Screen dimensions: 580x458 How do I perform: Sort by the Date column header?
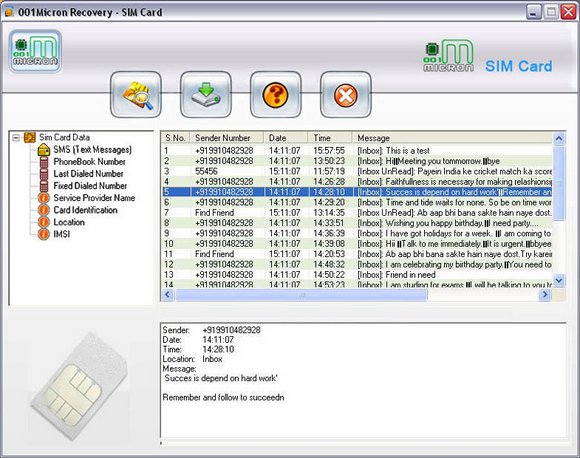pos(286,138)
